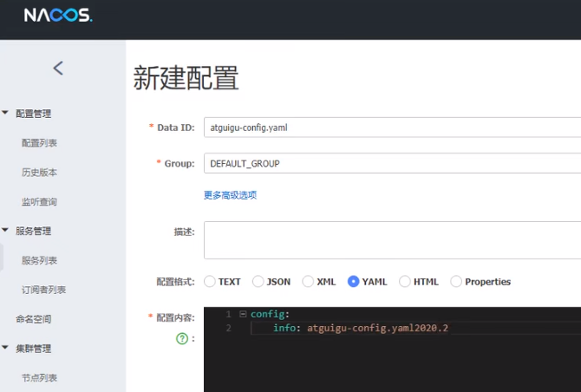581x392 pixels.
Task: Select JSON configuration format
Action: (x=258, y=281)
